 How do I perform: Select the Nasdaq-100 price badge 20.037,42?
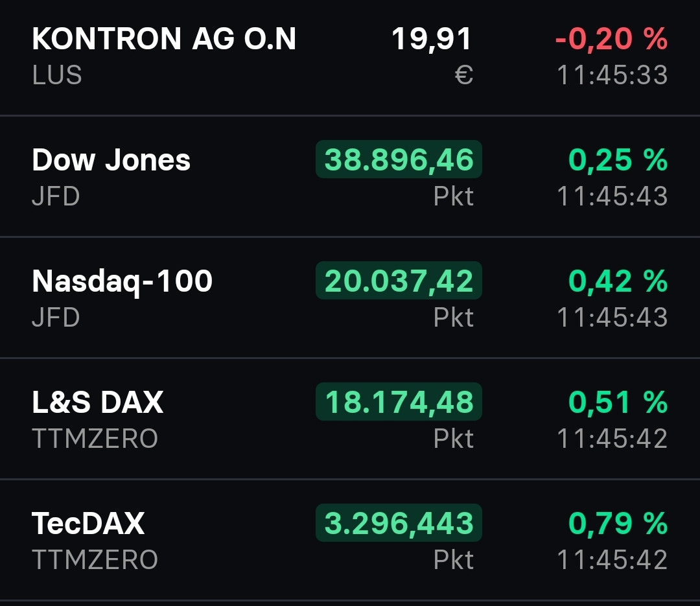[397, 281]
